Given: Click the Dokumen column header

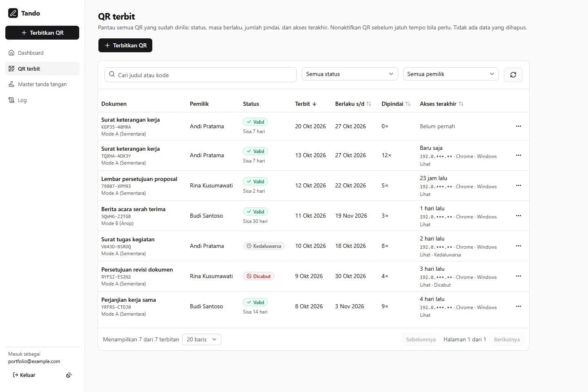Looking at the screenshot, I should coord(114,104).
